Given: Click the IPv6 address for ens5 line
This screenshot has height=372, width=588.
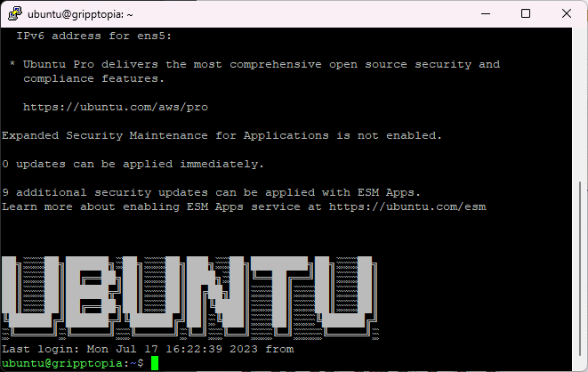Looking at the screenshot, I should coord(93,36).
